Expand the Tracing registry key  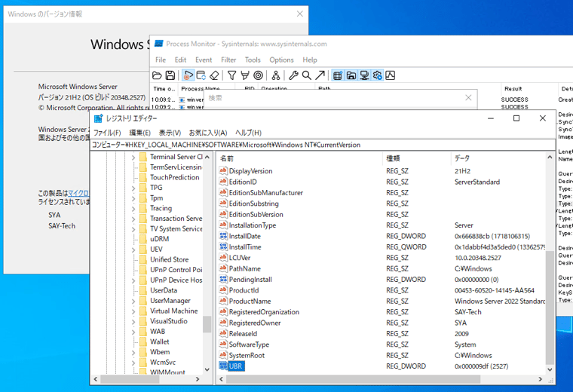(133, 208)
